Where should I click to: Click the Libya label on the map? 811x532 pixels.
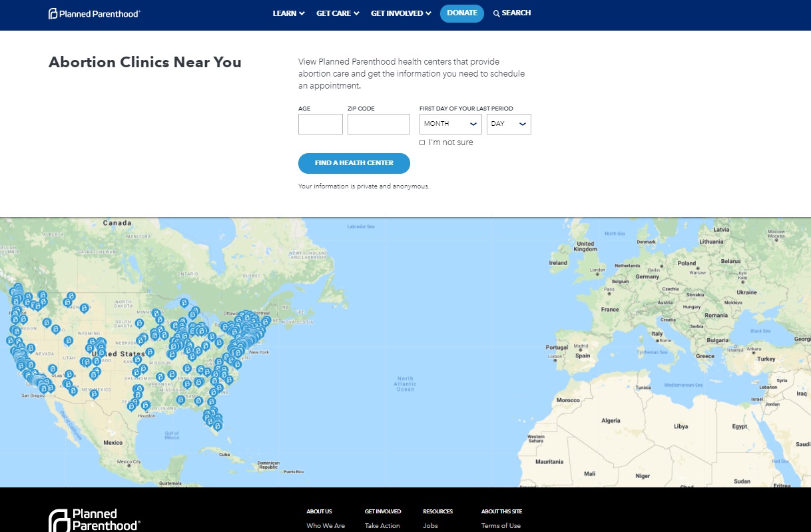tap(680, 426)
